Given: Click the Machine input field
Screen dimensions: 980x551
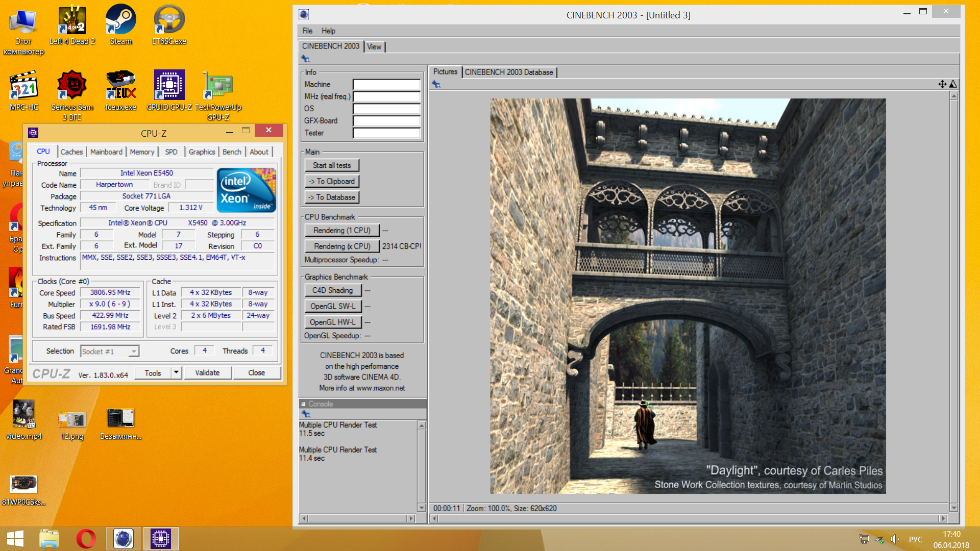Looking at the screenshot, I should tap(386, 84).
